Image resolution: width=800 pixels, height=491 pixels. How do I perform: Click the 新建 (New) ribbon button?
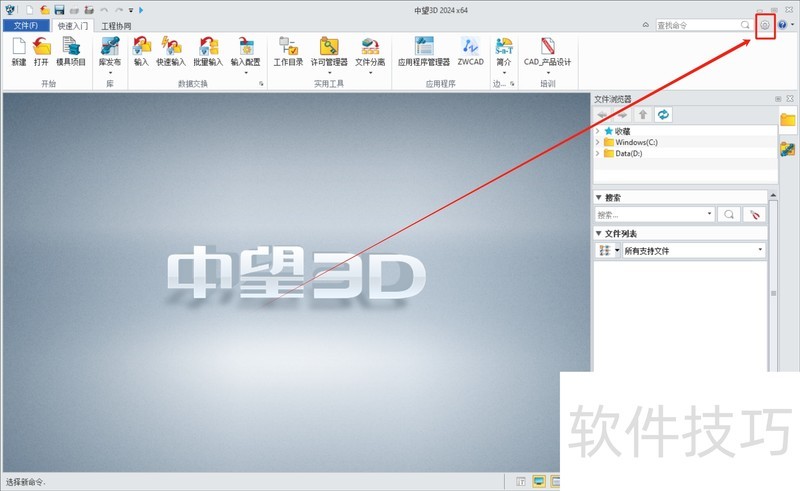coord(19,51)
